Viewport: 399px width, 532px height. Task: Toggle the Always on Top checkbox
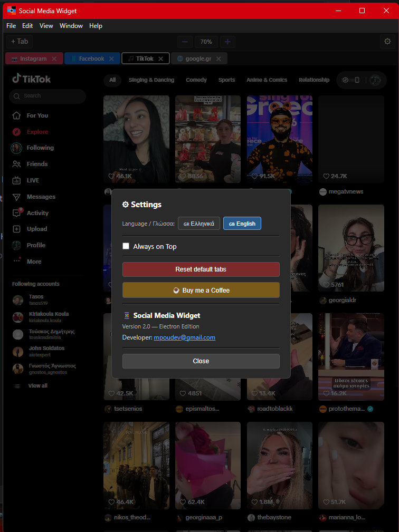coord(126,246)
